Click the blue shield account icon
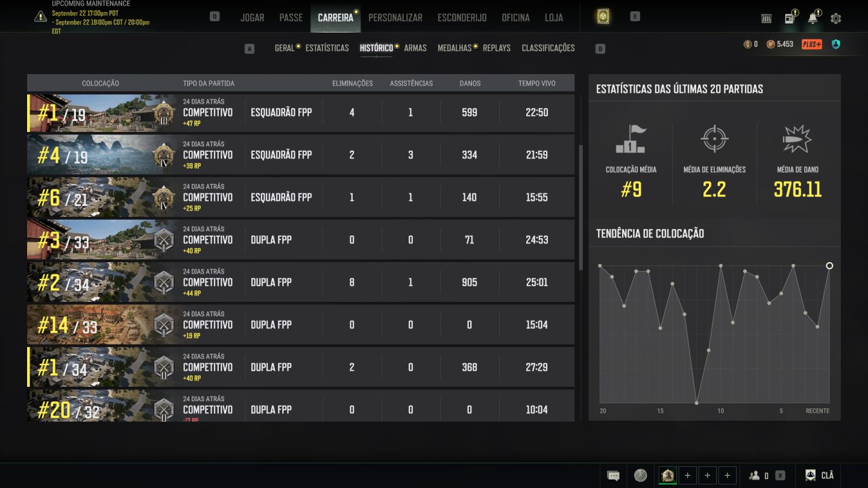 click(835, 44)
